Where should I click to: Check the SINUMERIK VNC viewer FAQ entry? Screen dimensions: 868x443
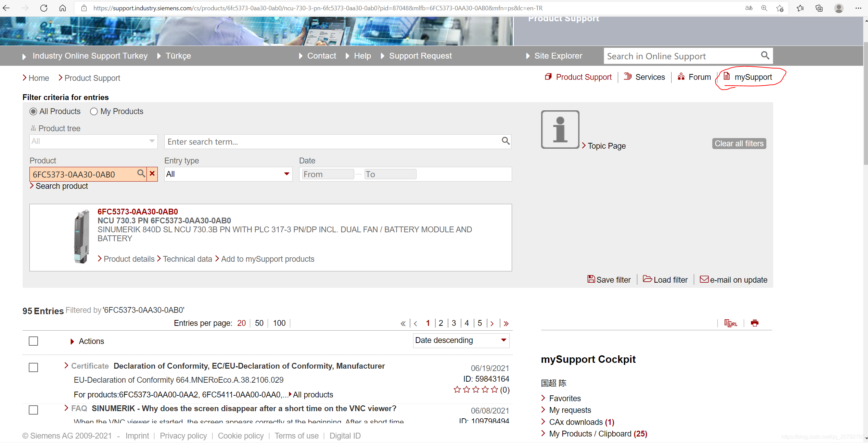[34, 410]
